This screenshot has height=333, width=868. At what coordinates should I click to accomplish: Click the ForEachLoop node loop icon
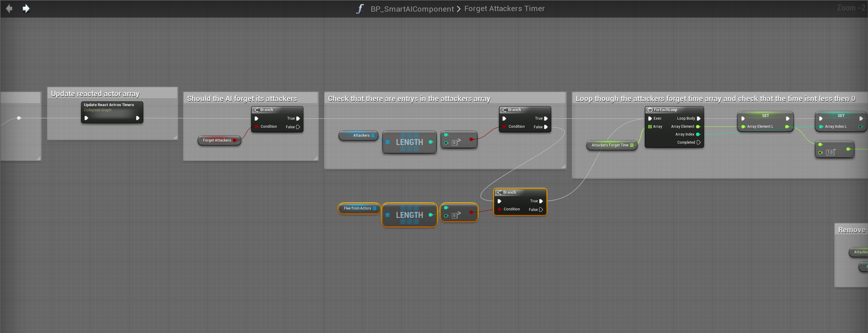click(650, 110)
